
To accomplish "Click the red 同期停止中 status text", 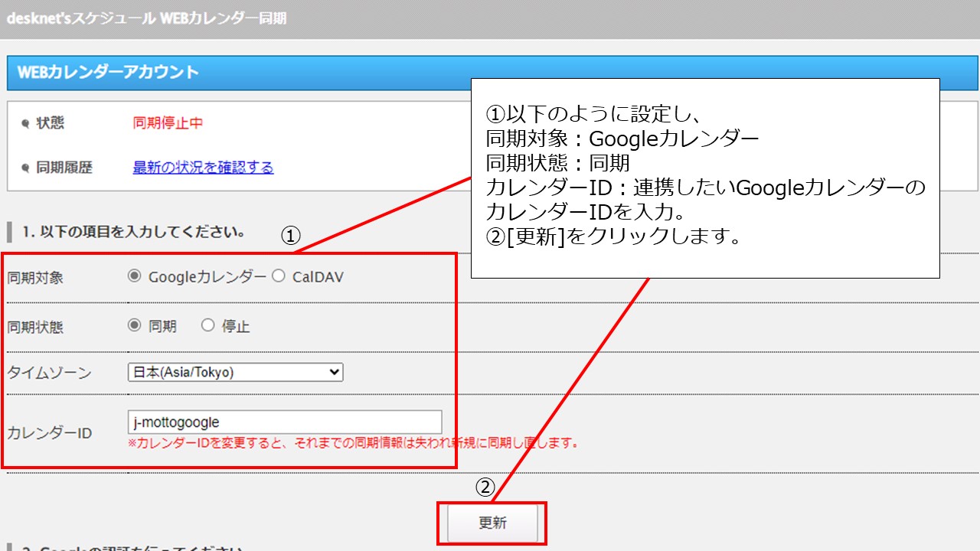I will (168, 123).
